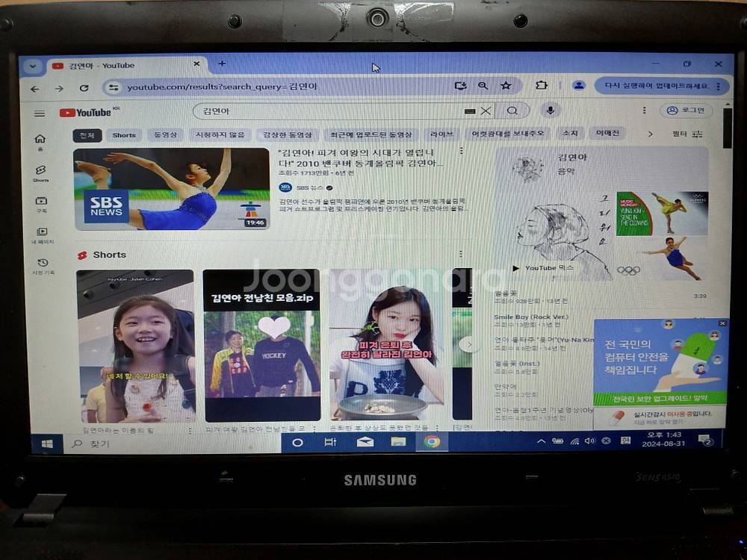Open options for the first Short

coord(190,431)
